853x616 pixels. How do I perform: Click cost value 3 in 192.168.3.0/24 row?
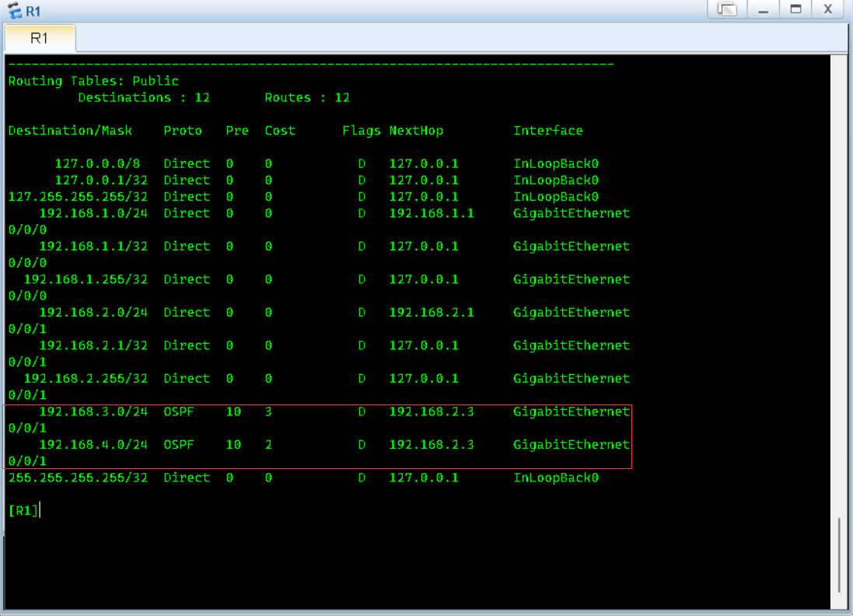point(268,411)
